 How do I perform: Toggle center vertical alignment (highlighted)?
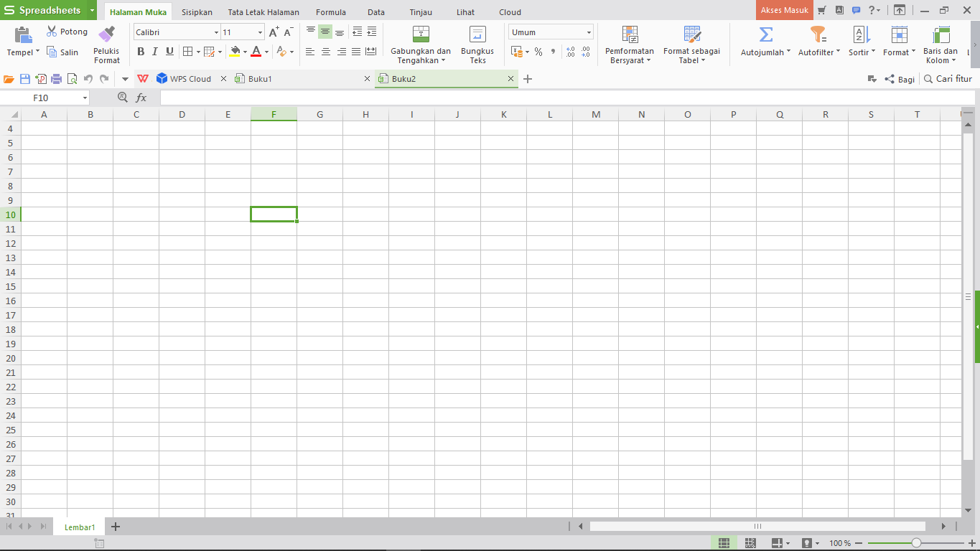click(x=325, y=32)
